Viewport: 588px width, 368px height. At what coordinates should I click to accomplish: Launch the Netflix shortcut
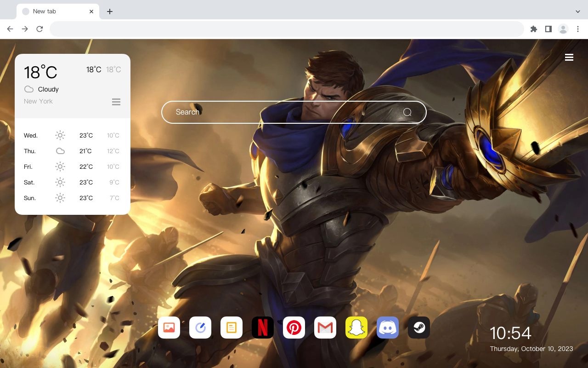point(263,328)
